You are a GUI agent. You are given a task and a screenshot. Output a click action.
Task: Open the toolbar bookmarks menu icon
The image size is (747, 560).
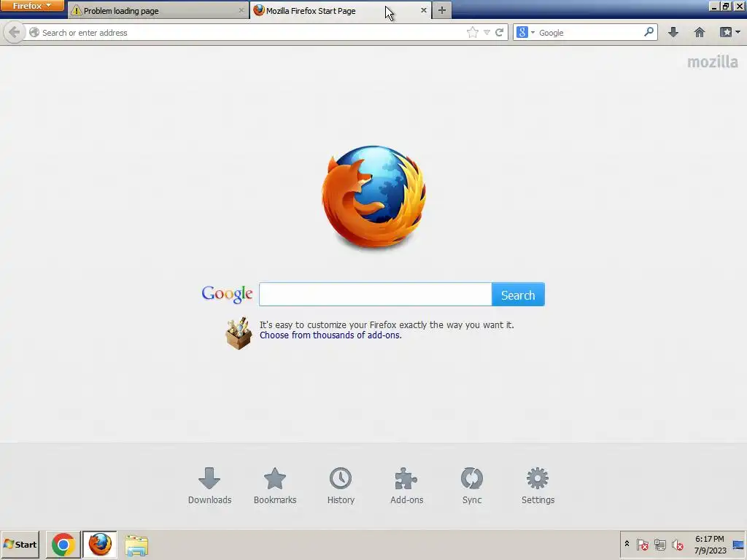click(729, 32)
